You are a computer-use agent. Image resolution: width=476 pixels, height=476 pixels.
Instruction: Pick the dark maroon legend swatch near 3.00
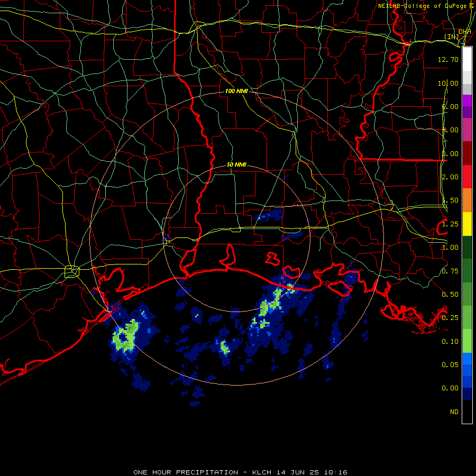pyautogui.click(x=467, y=153)
